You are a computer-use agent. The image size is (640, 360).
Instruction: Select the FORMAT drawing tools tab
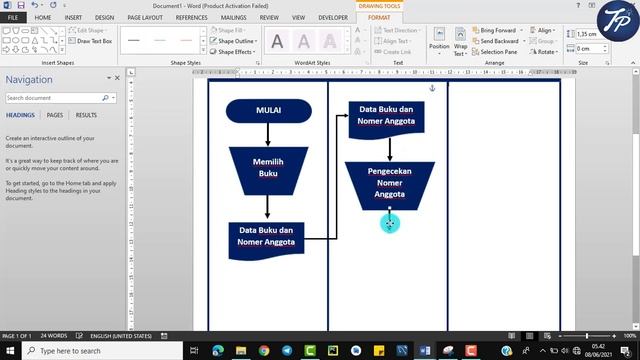point(379,18)
